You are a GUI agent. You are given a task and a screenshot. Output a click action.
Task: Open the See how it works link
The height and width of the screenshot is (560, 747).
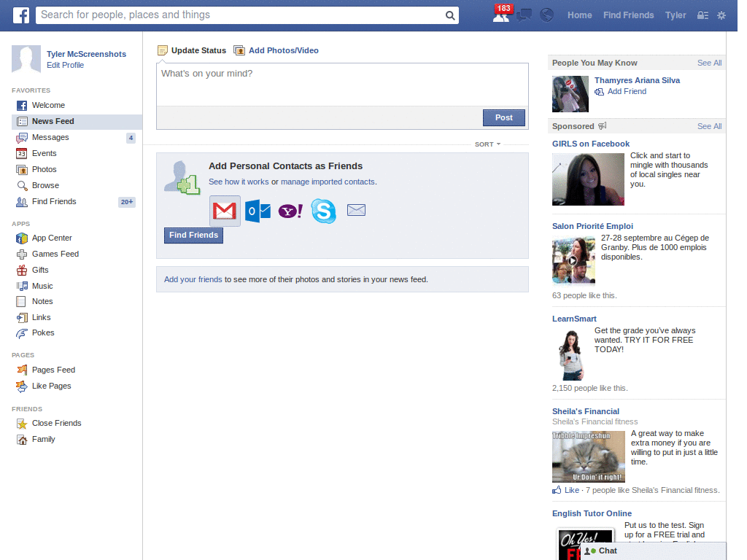(x=239, y=182)
